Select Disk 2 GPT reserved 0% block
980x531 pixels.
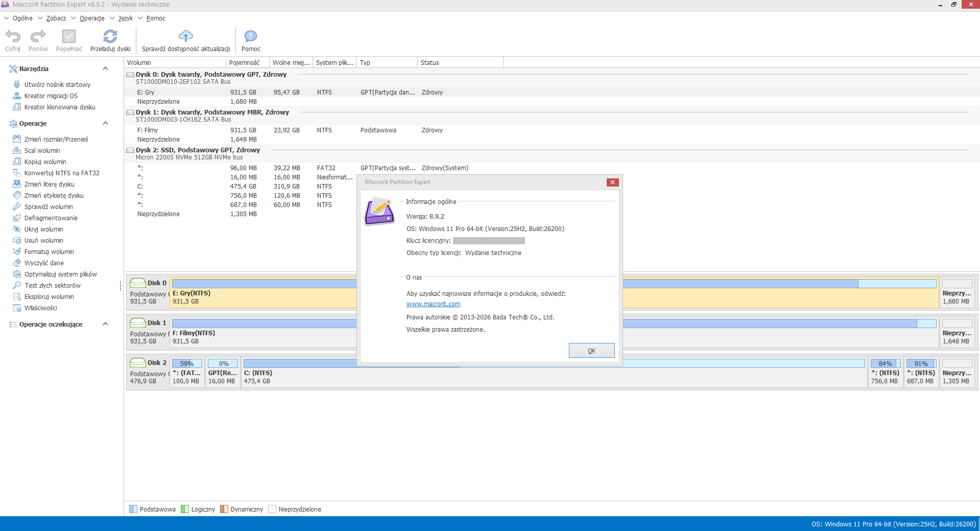(x=223, y=372)
